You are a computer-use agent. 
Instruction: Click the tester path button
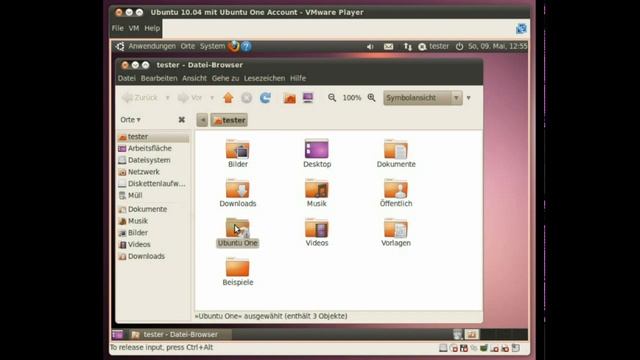[x=229, y=120]
